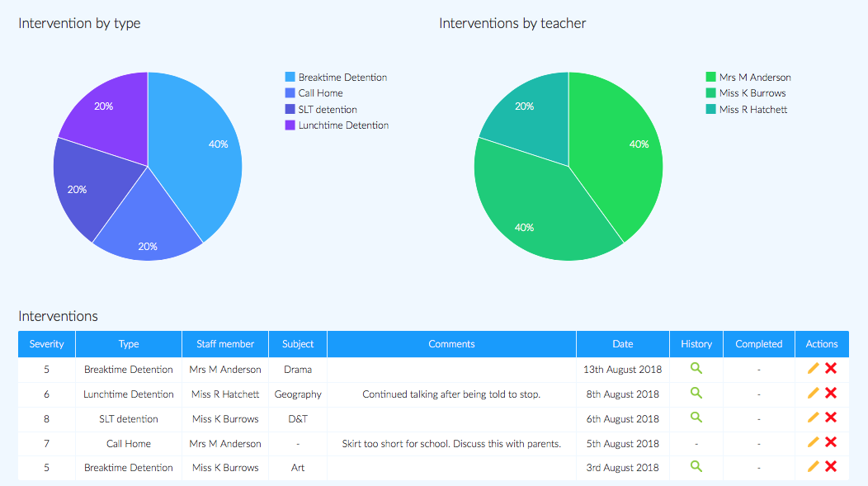868x486 pixels.
Task: Sort table by Type column header
Action: point(129,344)
